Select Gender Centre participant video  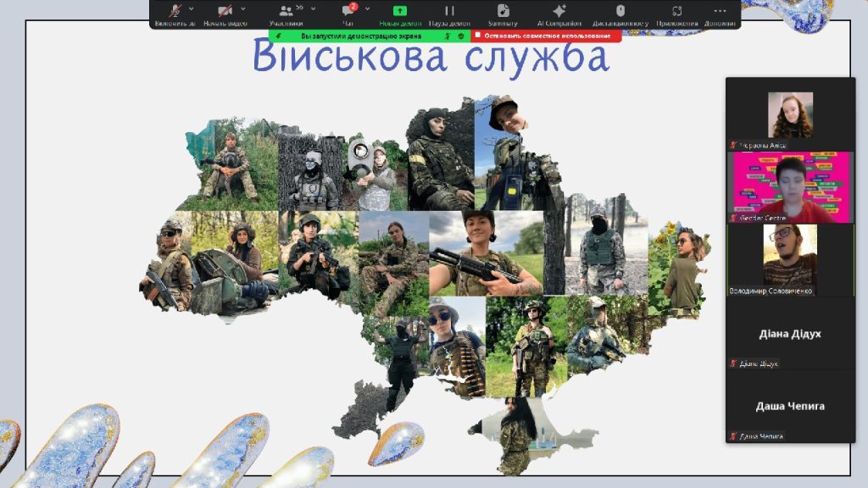click(791, 187)
